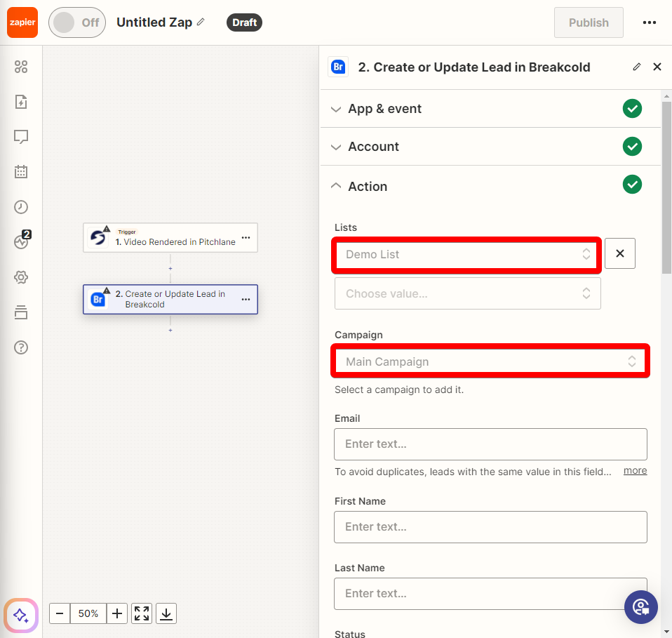672x638 pixels.
Task: Click the Draft status badge
Action: pos(244,22)
